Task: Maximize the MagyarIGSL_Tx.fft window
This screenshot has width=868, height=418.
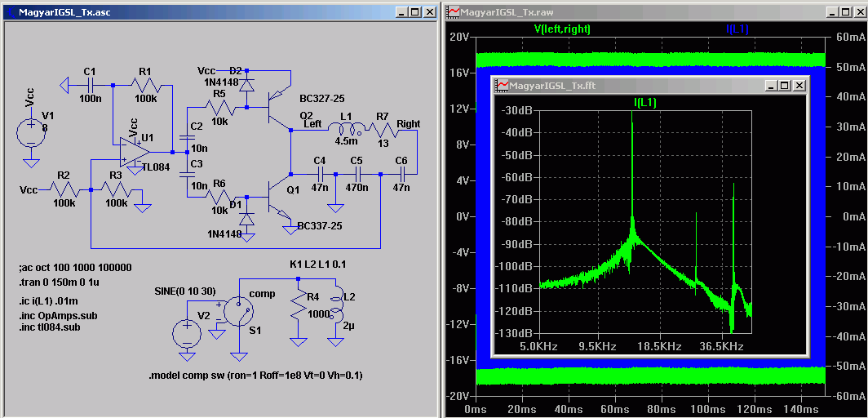Action: pyautogui.click(x=784, y=86)
